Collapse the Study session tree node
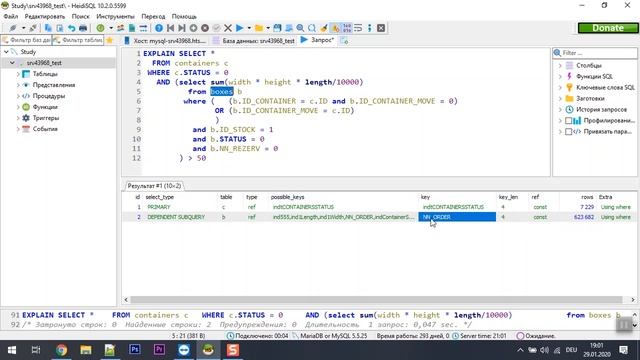Screen dimensions: 640x360 [x=6, y=52]
